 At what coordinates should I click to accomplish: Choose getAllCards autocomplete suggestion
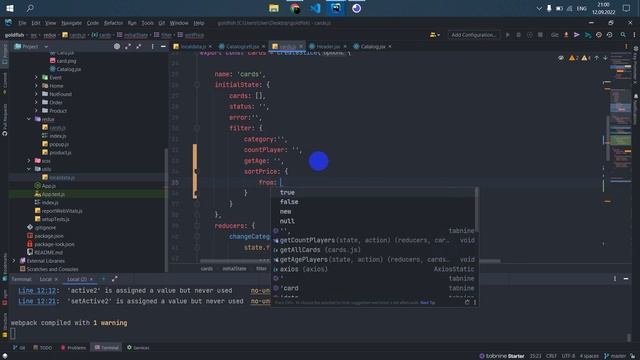coord(373,250)
